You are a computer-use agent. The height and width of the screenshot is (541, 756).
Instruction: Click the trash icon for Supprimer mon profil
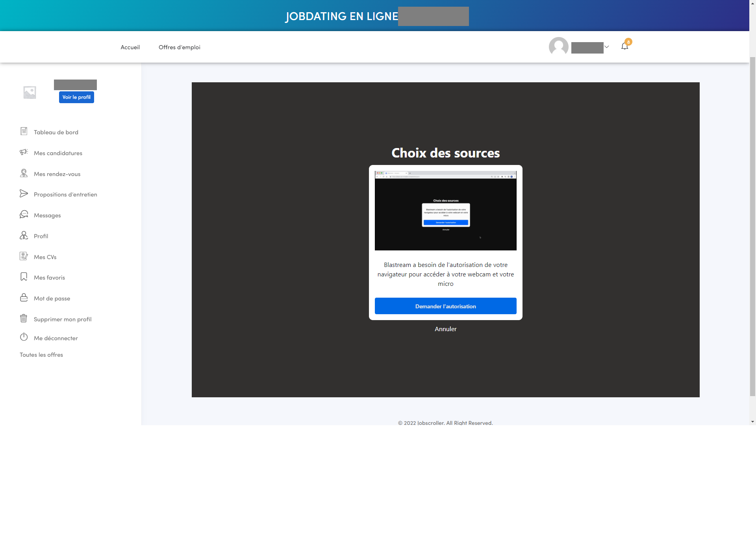[x=24, y=319]
